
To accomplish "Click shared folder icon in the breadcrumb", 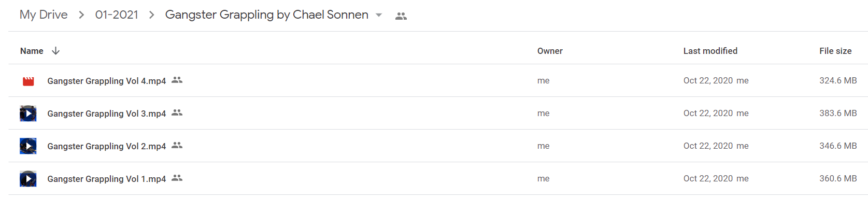I will click(401, 16).
